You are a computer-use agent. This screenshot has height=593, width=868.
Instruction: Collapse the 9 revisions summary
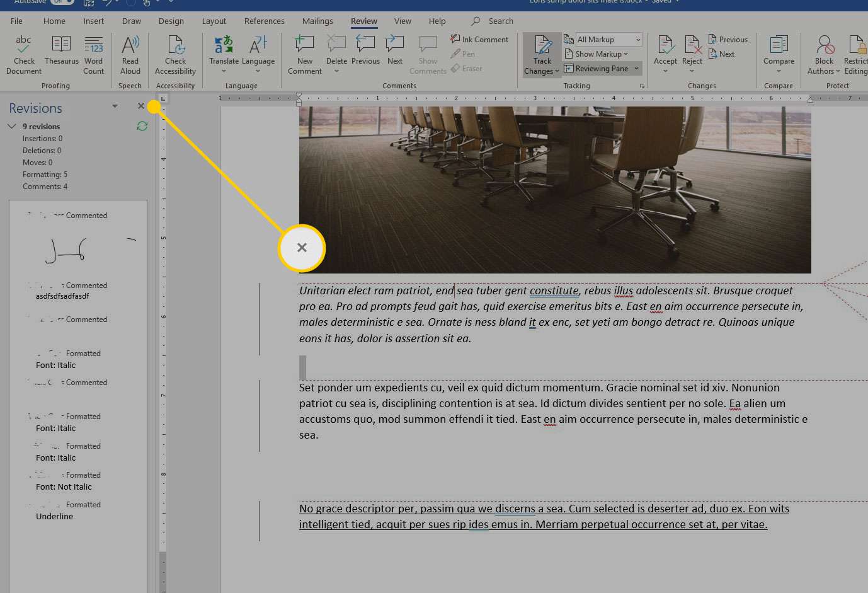[x=11, y=126]
